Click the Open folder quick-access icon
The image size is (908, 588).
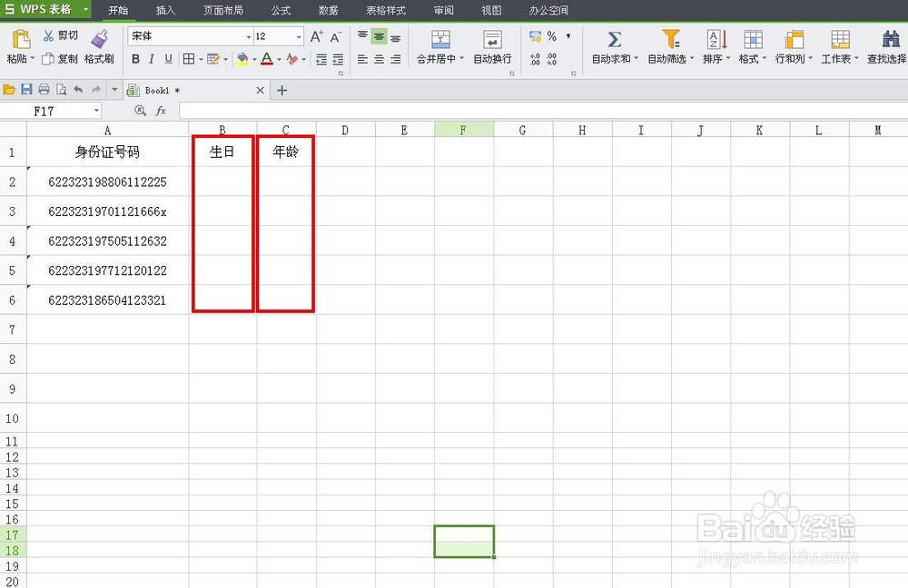pyautogui.click(x=9, y=90)
